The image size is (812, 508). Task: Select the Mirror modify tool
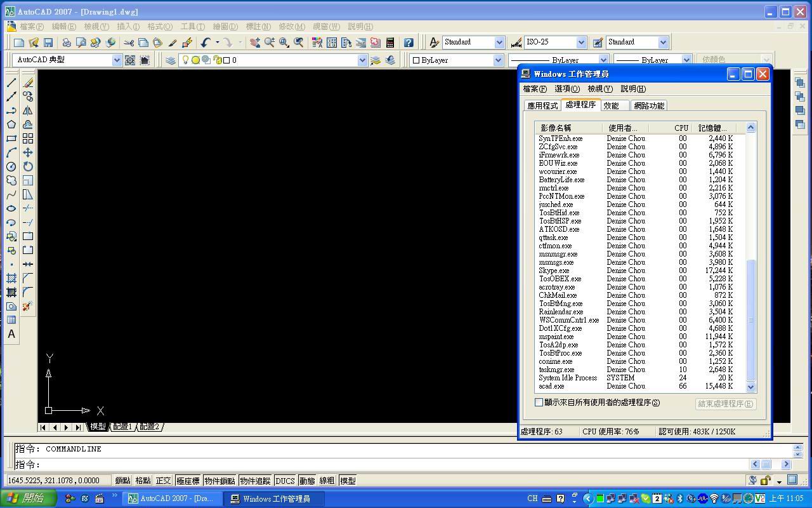point(28,110)
